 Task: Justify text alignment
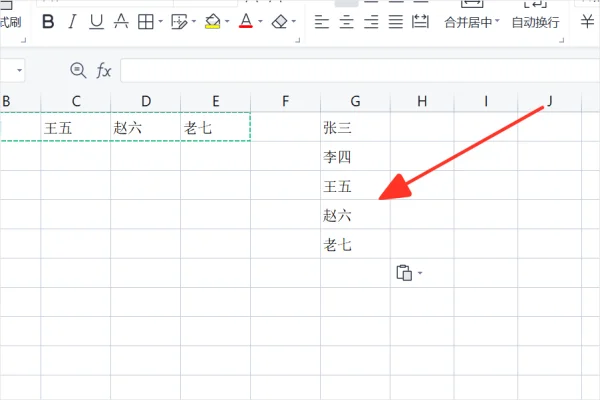tap(396, 22)
